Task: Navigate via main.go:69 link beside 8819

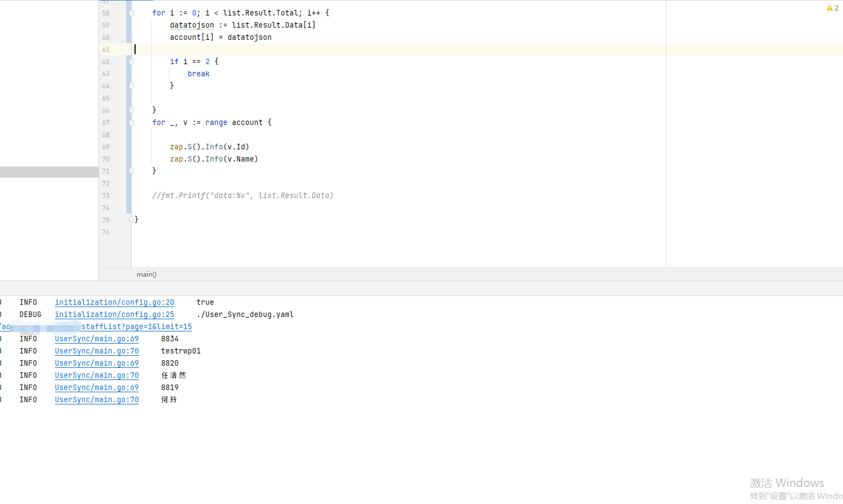Action: click(96, 387)
